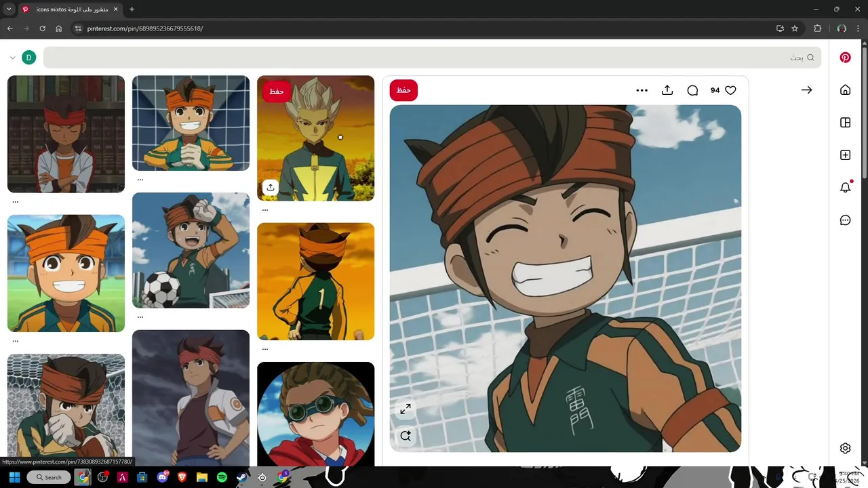Click the taskbar Search box
868x488 pixels.
tap(49, 477)
